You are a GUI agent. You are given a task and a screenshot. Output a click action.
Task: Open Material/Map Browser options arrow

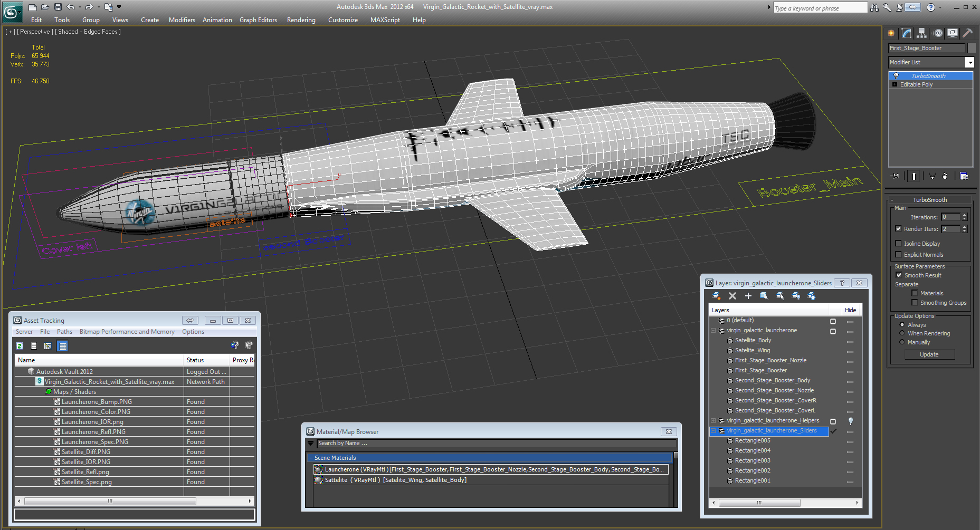(310, 444)
